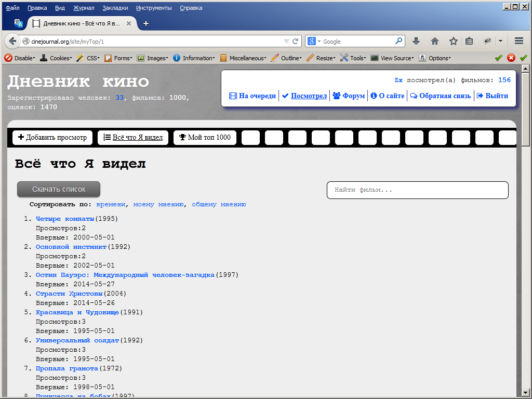Open the hamburger menu icon
The image size is (532, 399).
coord(519,42)
